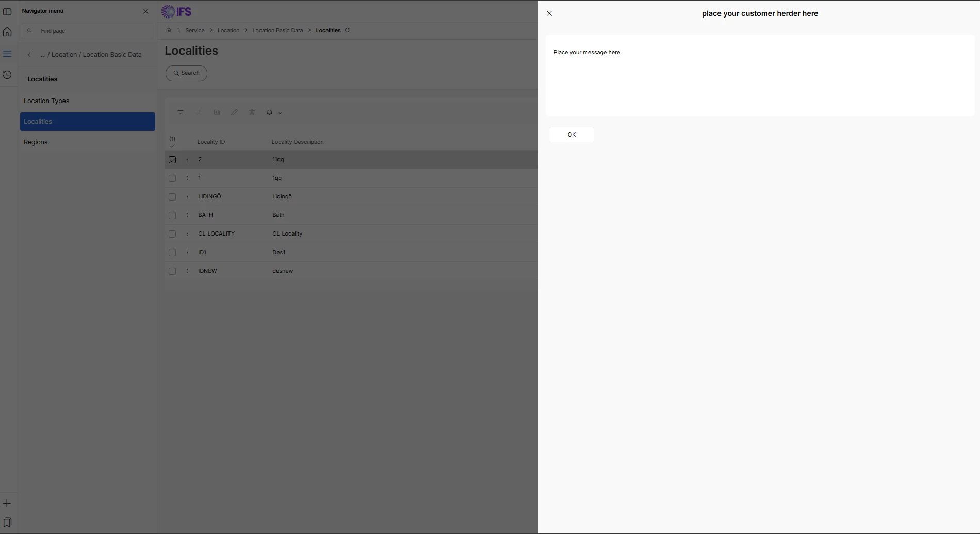Click the 'Bath' description cell
Image resolution: width=980 pixels, height=534 pixels.
279,215
